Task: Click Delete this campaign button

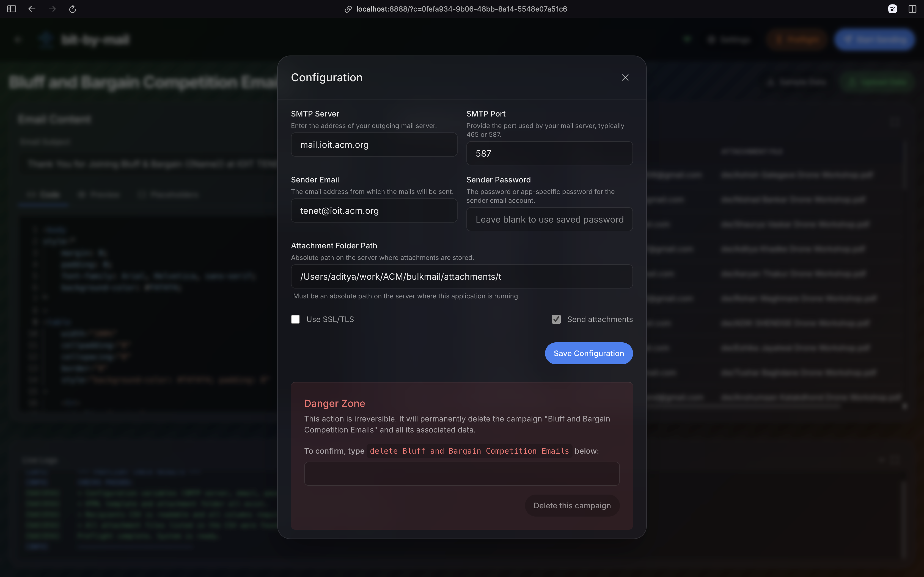Action: tap(571, 506)
